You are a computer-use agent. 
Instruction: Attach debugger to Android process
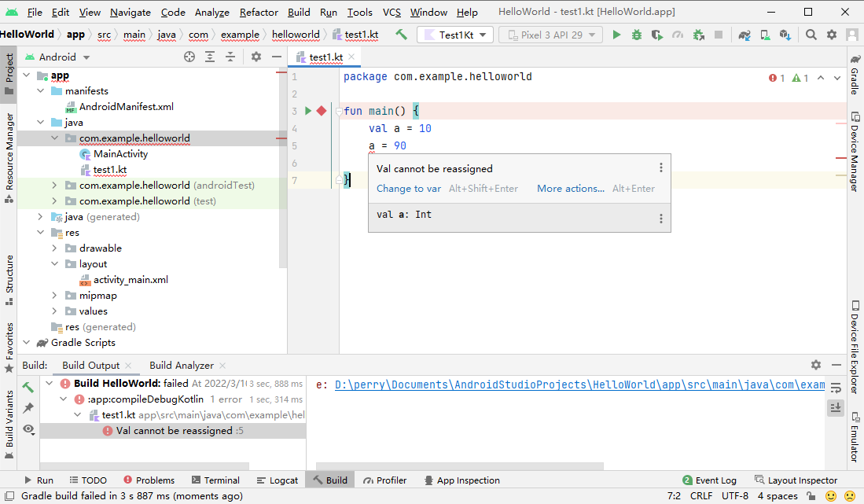699,35
